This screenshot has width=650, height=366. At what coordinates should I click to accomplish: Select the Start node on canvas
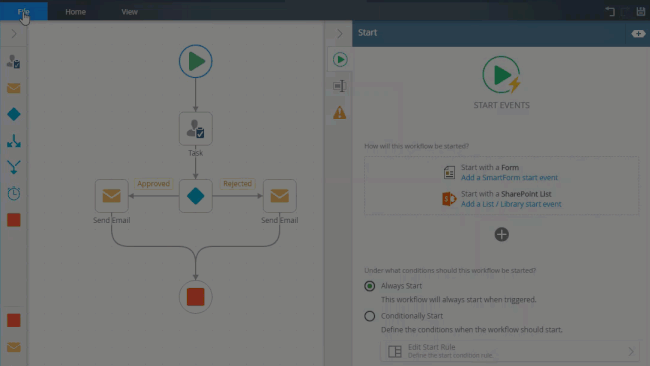coord(196,61)
